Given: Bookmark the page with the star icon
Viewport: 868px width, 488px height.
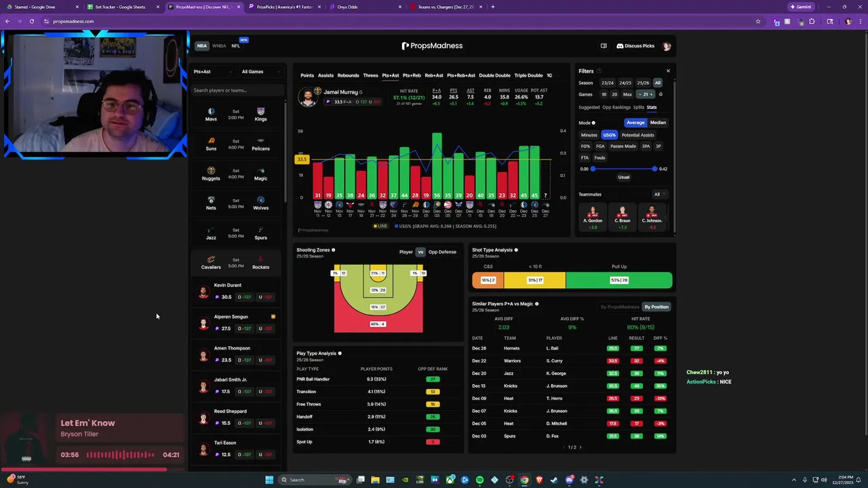Looking at the screenshot, I should click(757, 21).
